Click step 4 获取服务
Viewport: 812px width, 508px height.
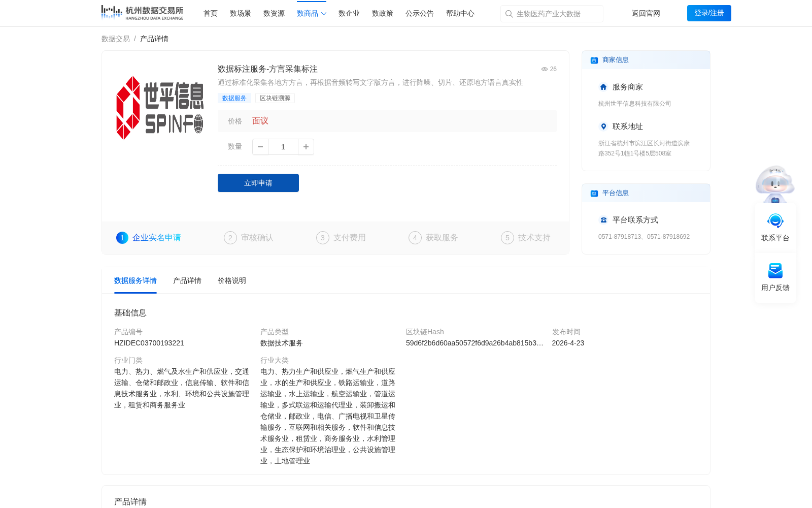[x=433, y=238]
